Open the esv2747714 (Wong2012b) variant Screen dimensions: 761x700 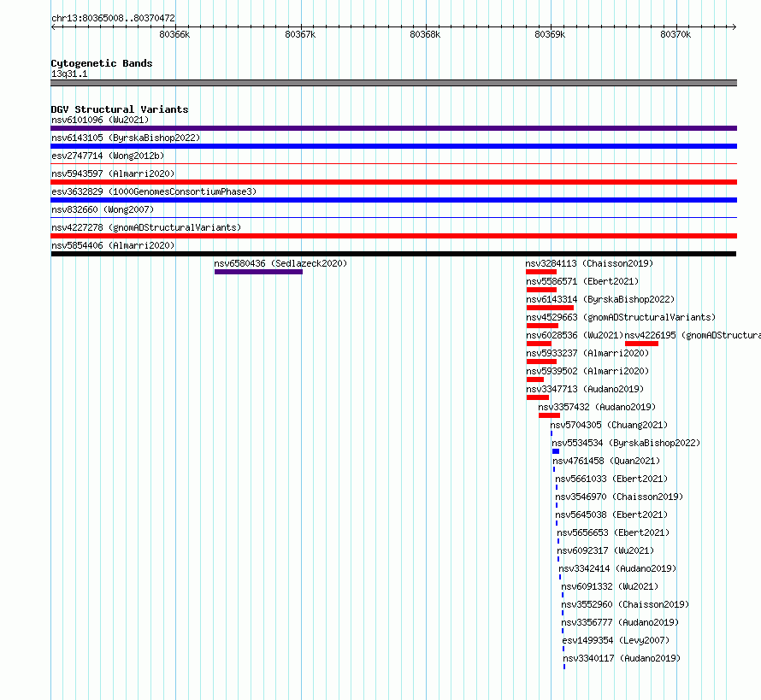108,156
